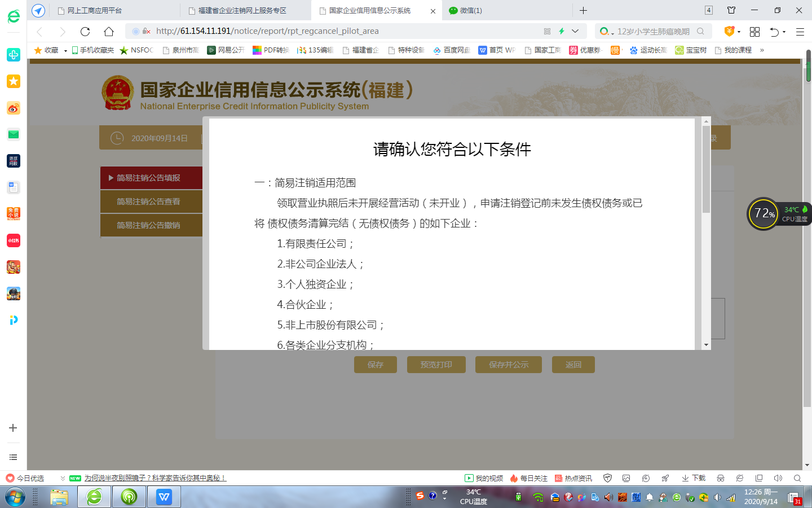Image resolution: width=812 pixels, height=508 pixels.
Task: Select 简易注销公告查看 in the left menu
Action: [x=148, y=202]
